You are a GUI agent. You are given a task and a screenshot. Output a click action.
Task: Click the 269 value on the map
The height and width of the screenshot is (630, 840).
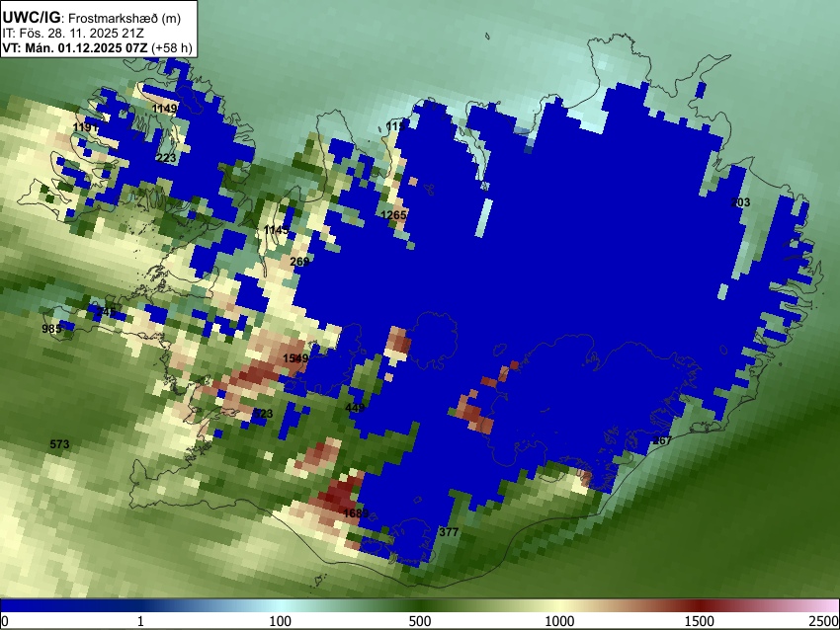click(299, 262)
